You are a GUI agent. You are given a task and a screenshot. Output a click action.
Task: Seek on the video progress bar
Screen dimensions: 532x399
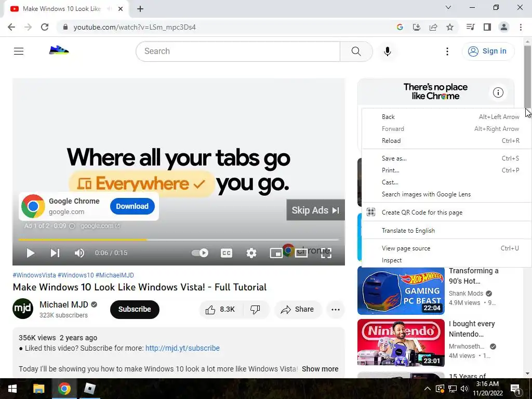pyautogui.click(x=179, y=240)
